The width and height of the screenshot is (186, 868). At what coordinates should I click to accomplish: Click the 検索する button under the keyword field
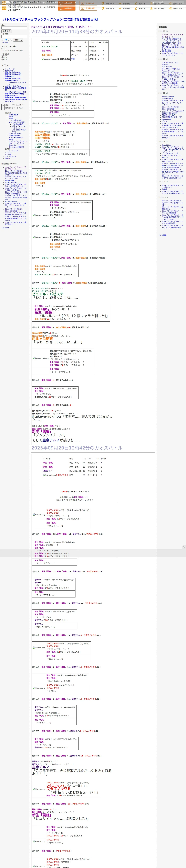point(6,31)
